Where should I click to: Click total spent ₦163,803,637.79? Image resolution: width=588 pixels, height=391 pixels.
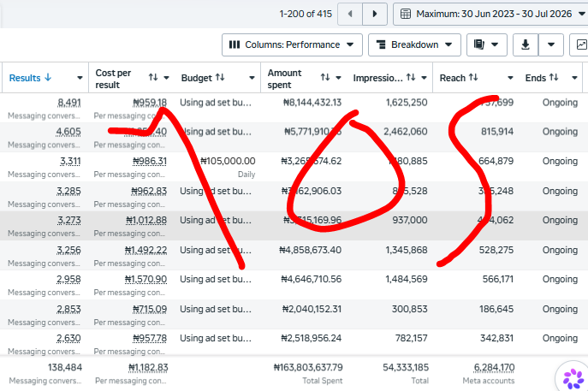(308, 368)
